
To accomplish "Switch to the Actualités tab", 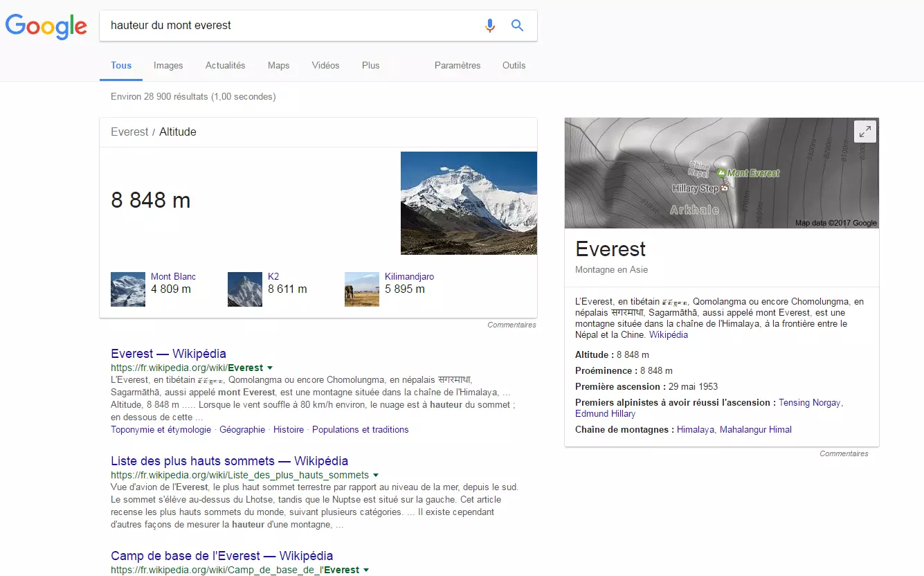I will click(x=226, y=65).
